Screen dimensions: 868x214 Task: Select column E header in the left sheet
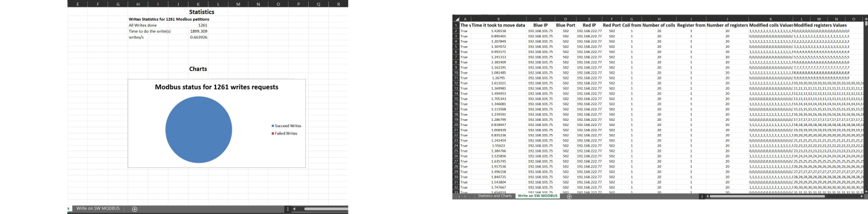click(x=78, y=3)
